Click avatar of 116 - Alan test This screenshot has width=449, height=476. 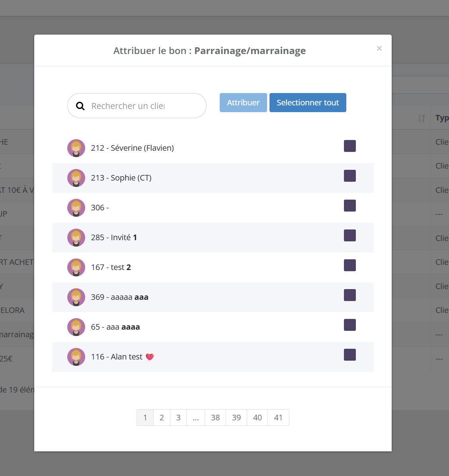coord(76,357)
